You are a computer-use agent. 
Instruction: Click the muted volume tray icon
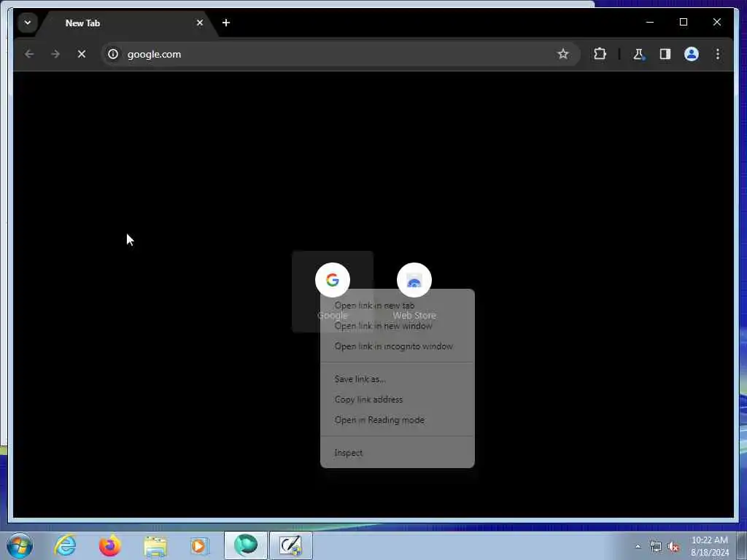pos(673,547)
